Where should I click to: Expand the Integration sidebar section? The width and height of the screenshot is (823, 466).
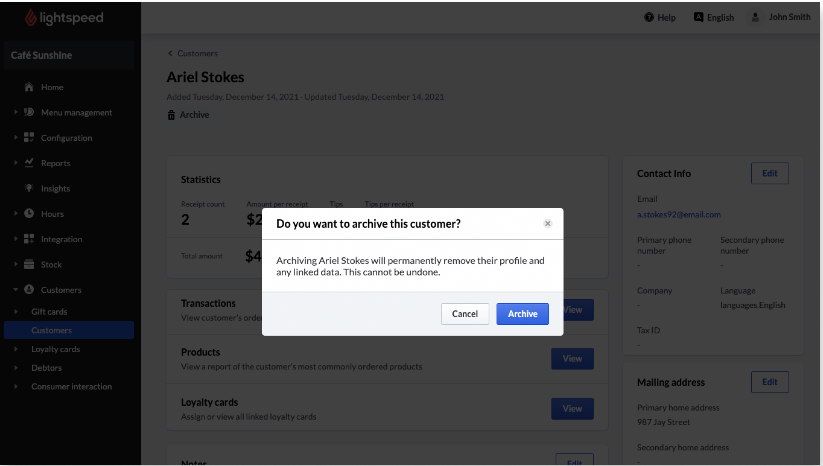[16, 239]
